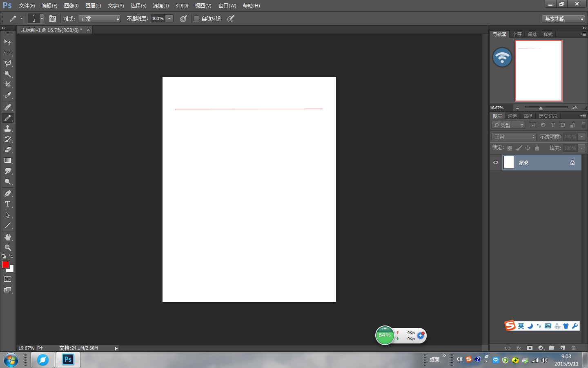
Task: Select the Hand tool
Action: tap(8, 237)
